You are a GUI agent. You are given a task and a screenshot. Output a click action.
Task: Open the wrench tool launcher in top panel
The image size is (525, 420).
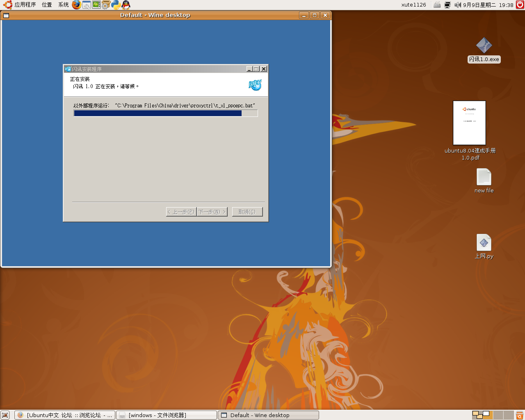pos(86,5)
